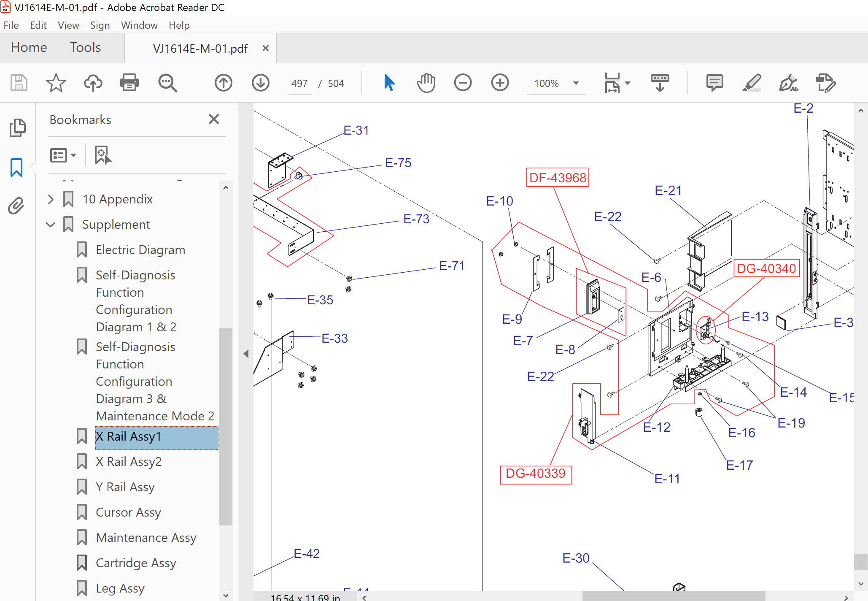Close the VJ1614E-M-01.pdf tab
The width and height of the screenshot is (868, 601).
[266, 48]
